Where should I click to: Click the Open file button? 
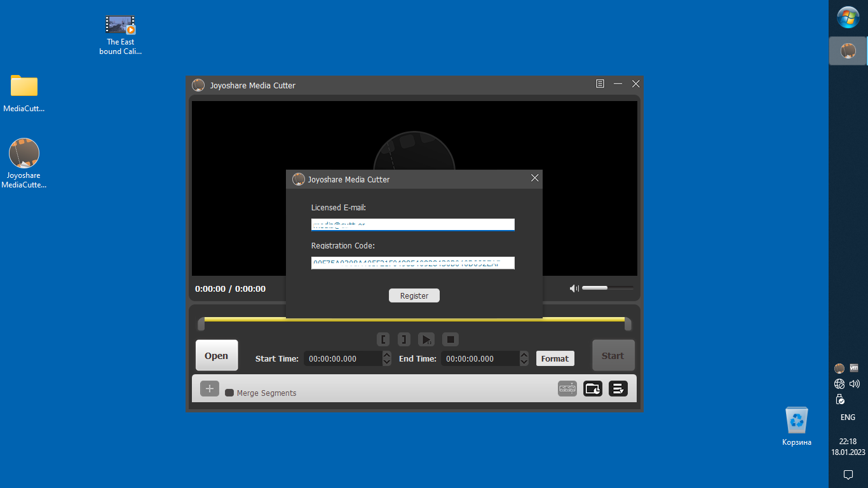pyautogui.click(x=217, y=355)
